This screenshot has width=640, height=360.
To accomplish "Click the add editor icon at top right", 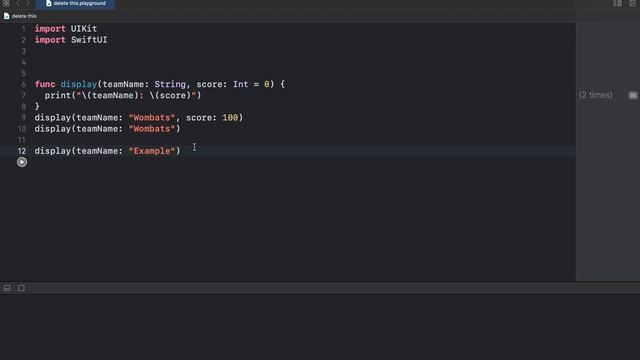I will coord(633,3).
